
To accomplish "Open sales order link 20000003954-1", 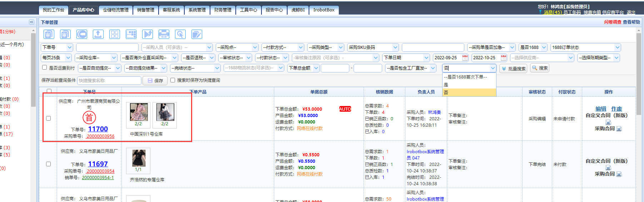I will click(98, 177).
